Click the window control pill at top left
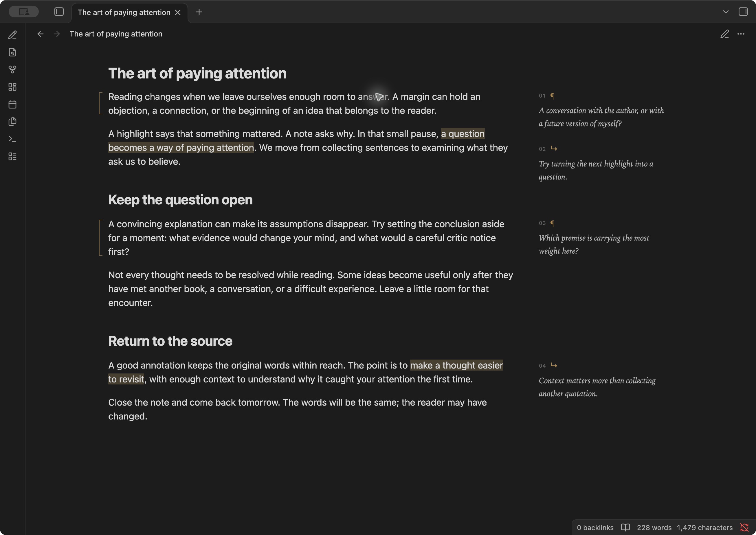 point(24,12)
